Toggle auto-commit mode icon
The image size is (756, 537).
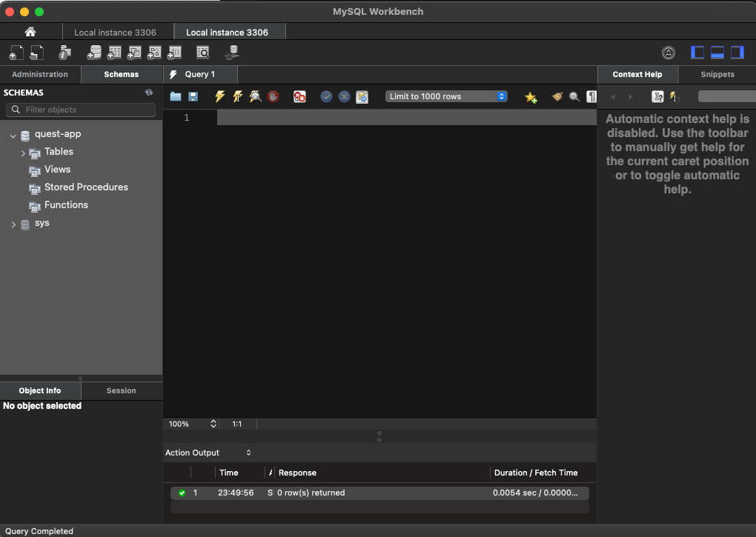[362, 97]
